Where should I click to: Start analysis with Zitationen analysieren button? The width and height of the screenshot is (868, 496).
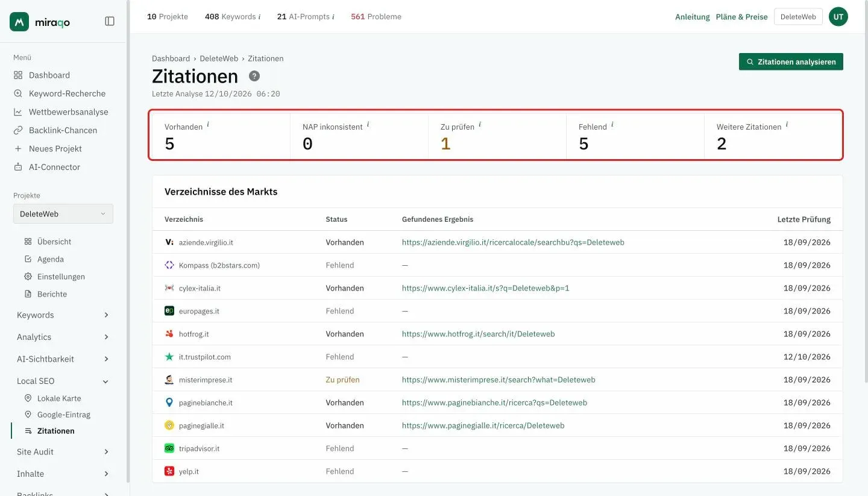791,61
